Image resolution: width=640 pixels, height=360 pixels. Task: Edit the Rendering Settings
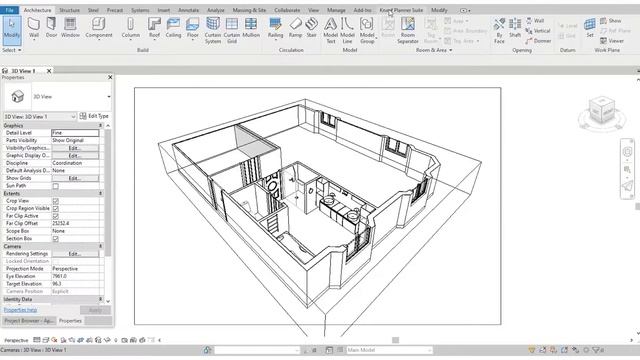[x=75, y=253]
